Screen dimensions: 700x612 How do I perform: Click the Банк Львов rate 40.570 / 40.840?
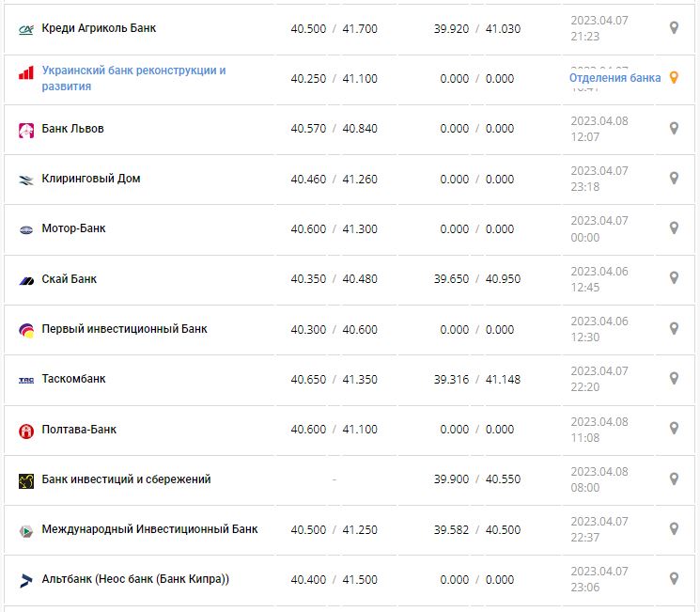[x=334, y=129]
